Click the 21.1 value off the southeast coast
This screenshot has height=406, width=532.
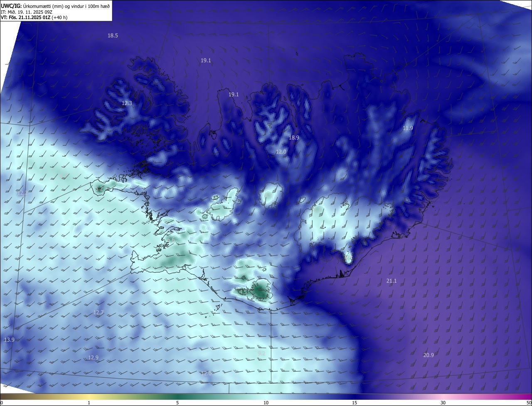(x=392, y=281)
